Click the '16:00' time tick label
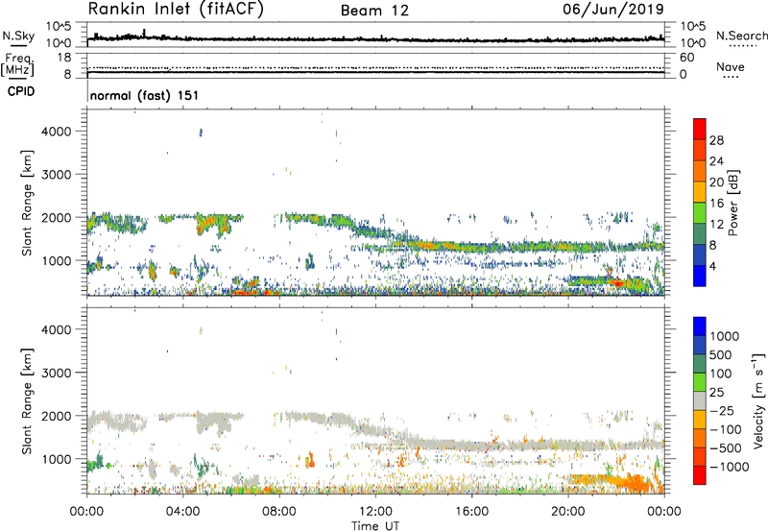Screen dimensions: 768x532 (x=471, y=512)
